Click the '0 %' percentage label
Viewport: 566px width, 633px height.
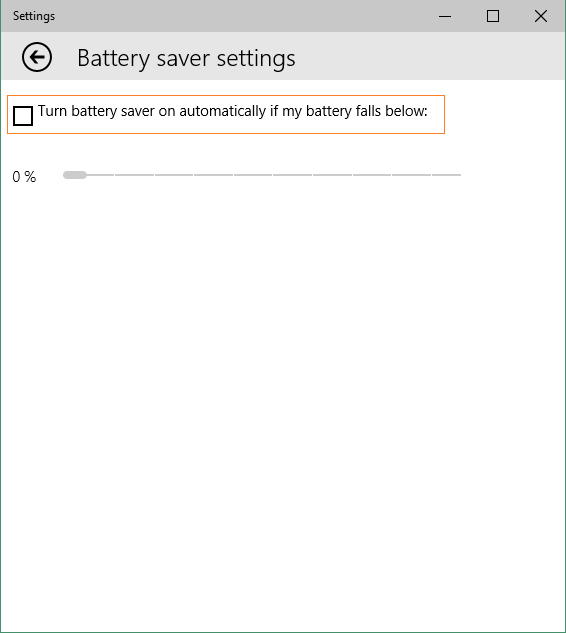click(x=24, y=177)
